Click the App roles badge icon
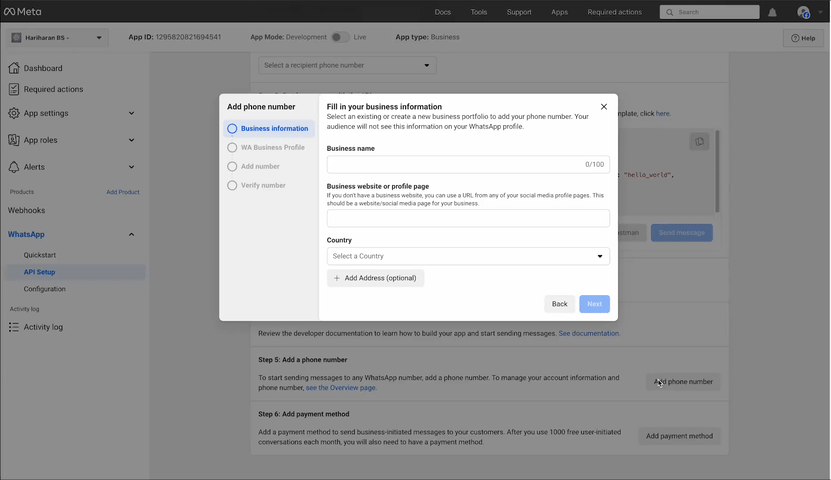 point(14,140)
